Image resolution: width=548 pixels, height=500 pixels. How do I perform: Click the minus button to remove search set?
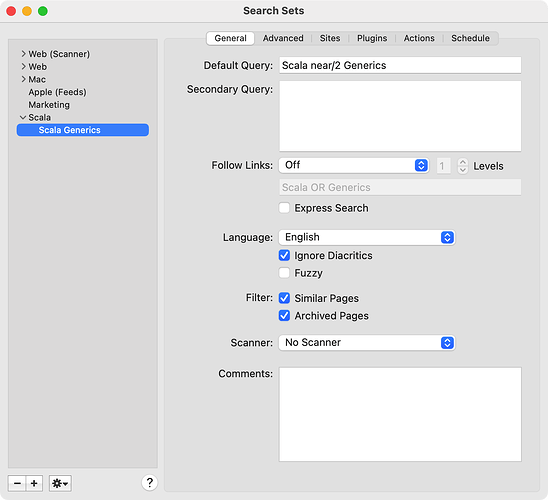[x=17, y=483]
